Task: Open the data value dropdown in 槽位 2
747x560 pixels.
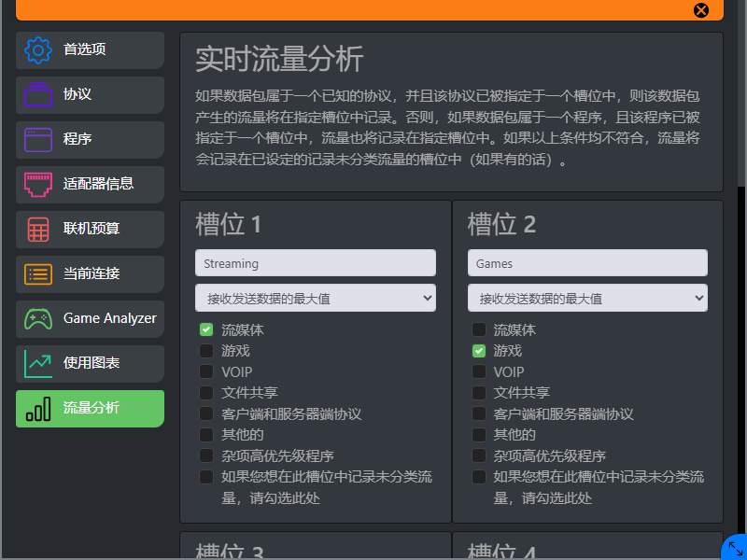Action: coord(587,298)
